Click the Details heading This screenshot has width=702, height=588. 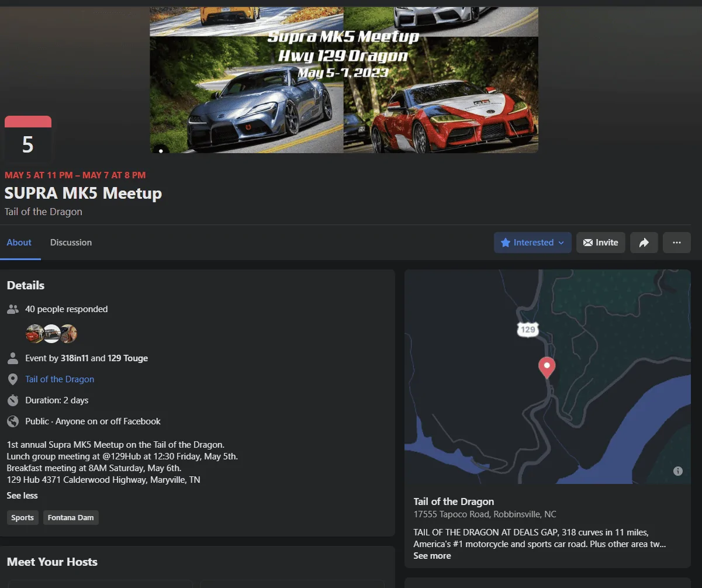26,286
